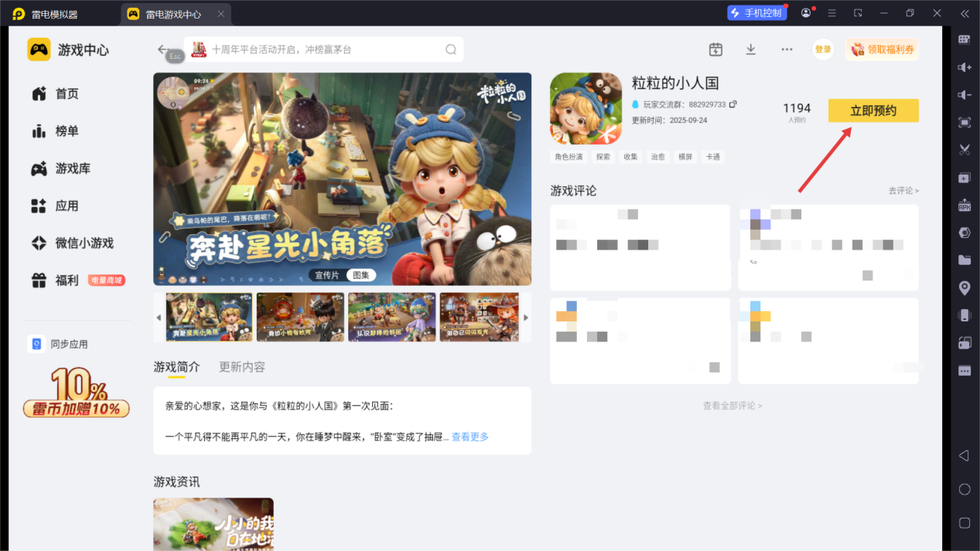Select the volume up icon in emulator toolbar
The image size is (980, 551).
(x=963, y=66)
